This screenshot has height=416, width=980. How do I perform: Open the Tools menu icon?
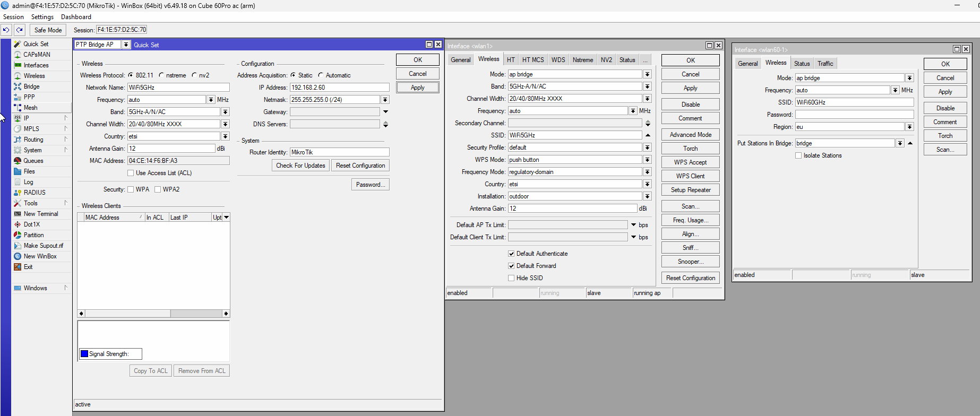tap(18, 203)
